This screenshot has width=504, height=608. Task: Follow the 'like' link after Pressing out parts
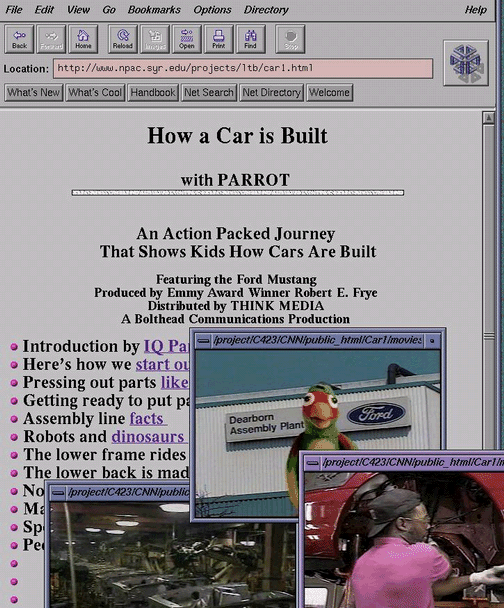(x=175, y=383)
